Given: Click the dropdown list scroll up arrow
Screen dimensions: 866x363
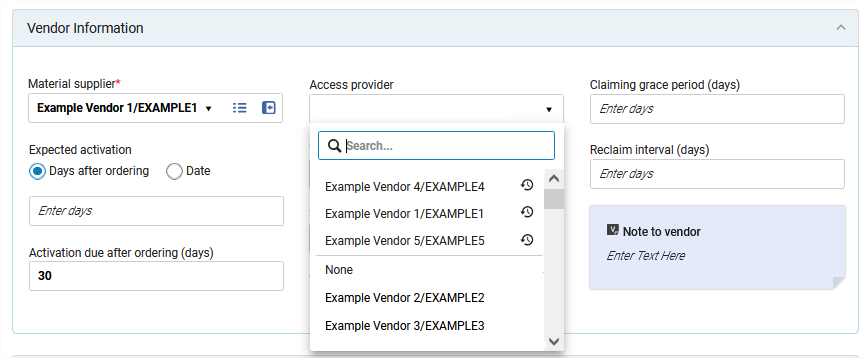Looking at the screenshot, I should tap(554, 179).
